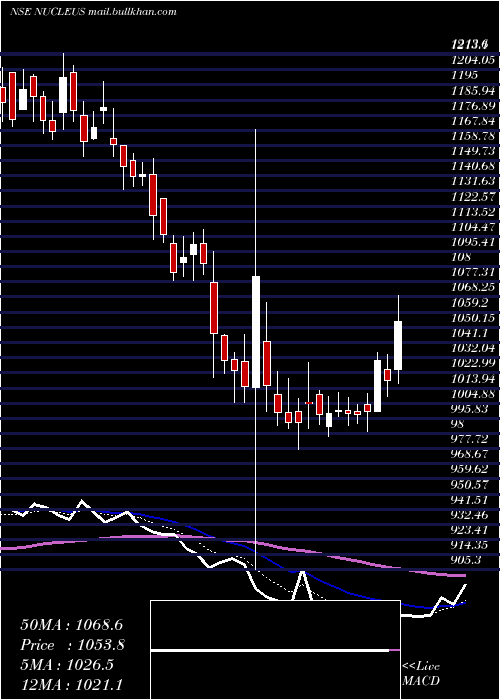This screenshot has height=700, width=500.
Task: Click the NSE NUCLEUS mail.bullkhan.com title text
Action: 93,12
